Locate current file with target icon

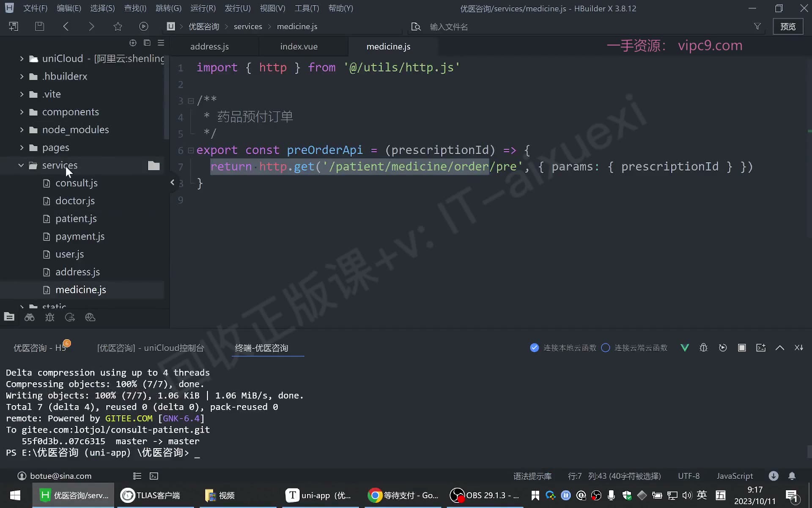click(x=133, y=43)
